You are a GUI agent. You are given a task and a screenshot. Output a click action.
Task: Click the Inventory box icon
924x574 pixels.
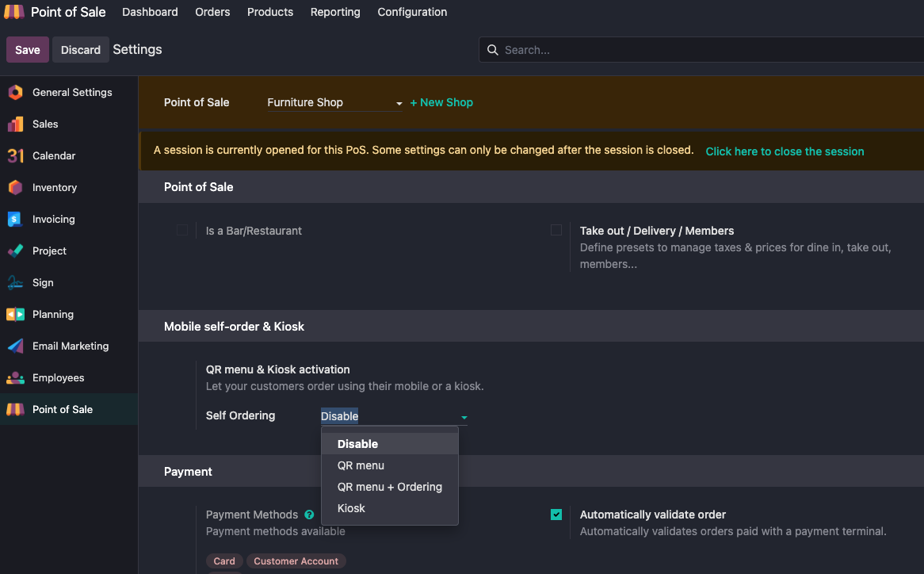pos(15,188)
